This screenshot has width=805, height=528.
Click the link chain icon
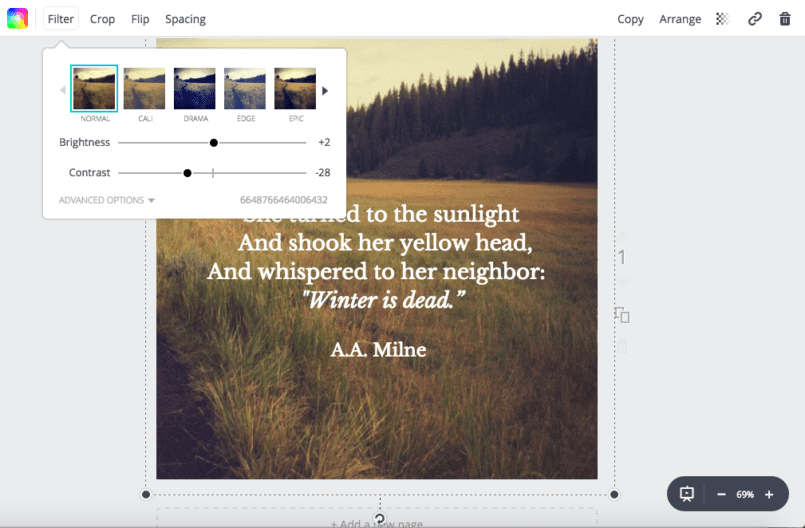click(755, 19)
